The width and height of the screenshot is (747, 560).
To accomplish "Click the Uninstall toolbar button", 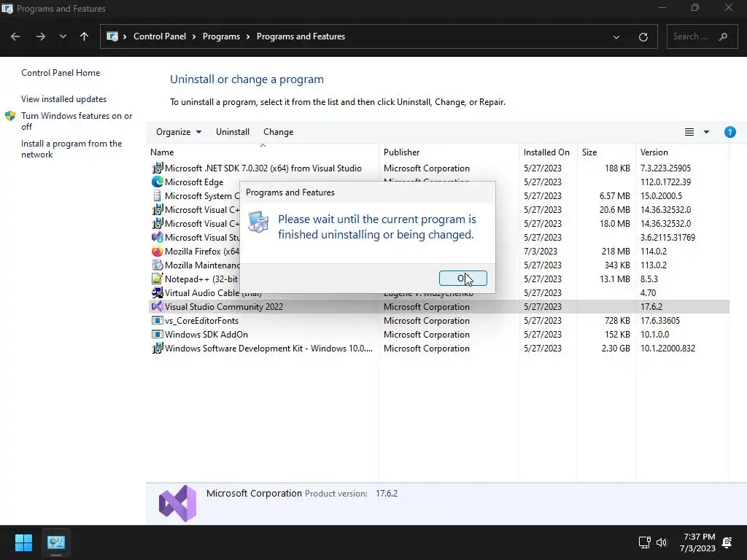I will pos(233,132).
